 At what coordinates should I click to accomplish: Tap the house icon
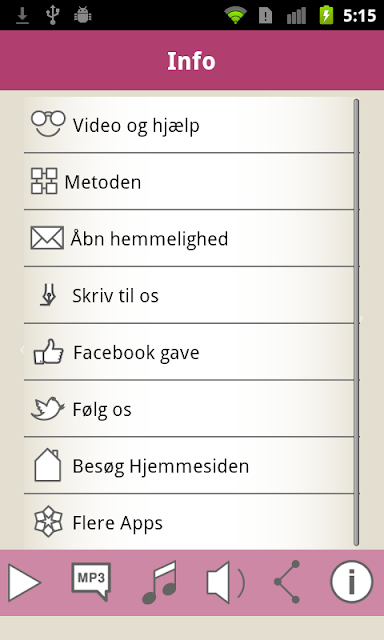pyautogui.click(x=48, y=465)
